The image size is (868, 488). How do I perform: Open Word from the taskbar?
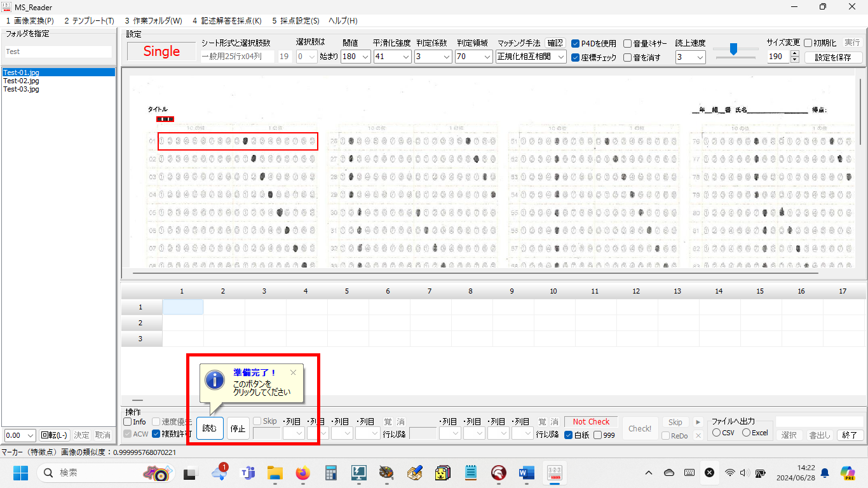(526, 473)
